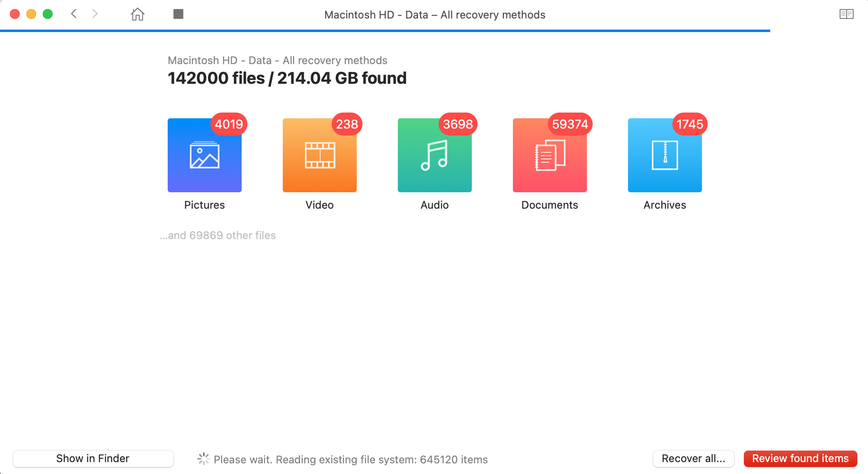Screen dimensions: 868x474
Task: Stop the current scan process
Action: (x=179, y=14)
